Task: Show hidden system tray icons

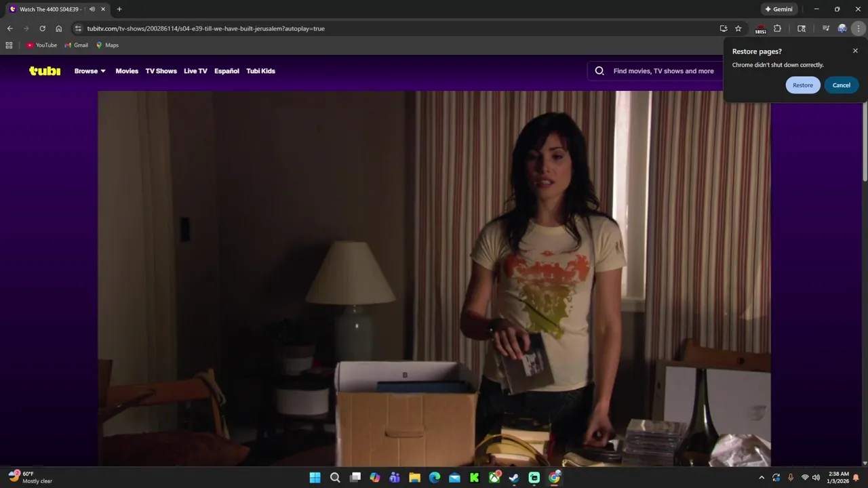Action: (x=762, y=477)
